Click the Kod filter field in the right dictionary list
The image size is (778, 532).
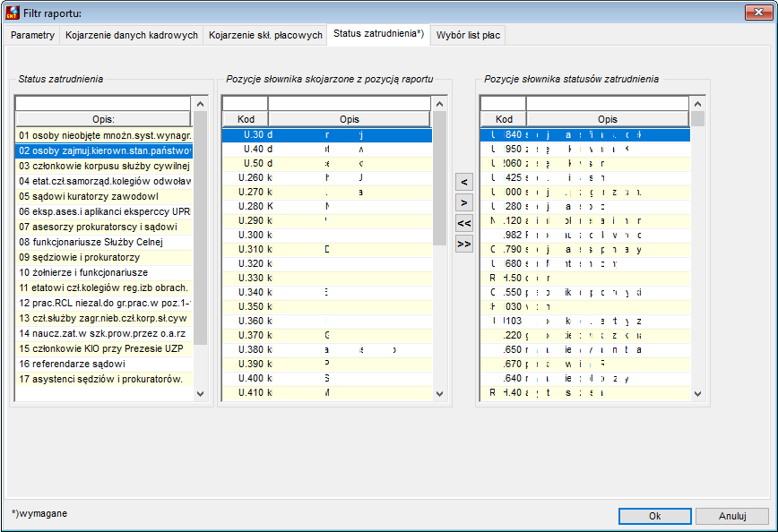503,104
